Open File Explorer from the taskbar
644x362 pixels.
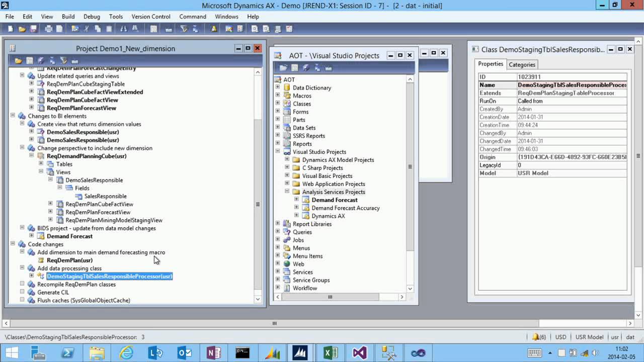[97, 352]
